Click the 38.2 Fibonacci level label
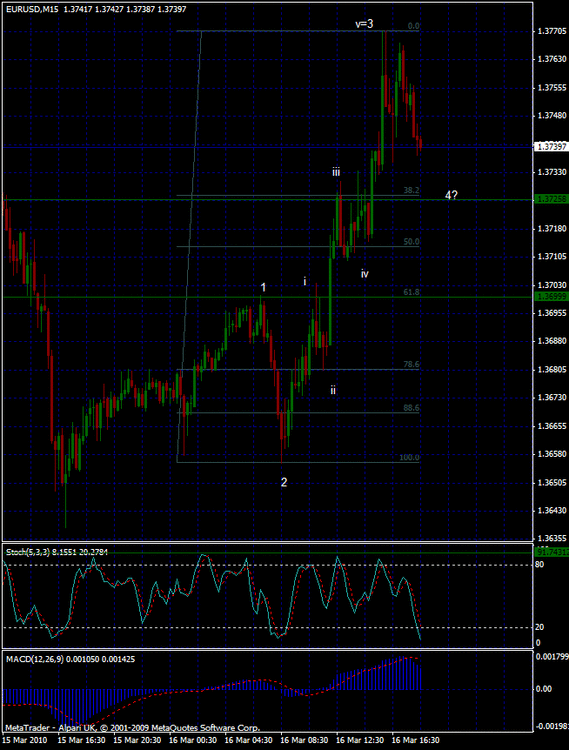 [411, 190]
